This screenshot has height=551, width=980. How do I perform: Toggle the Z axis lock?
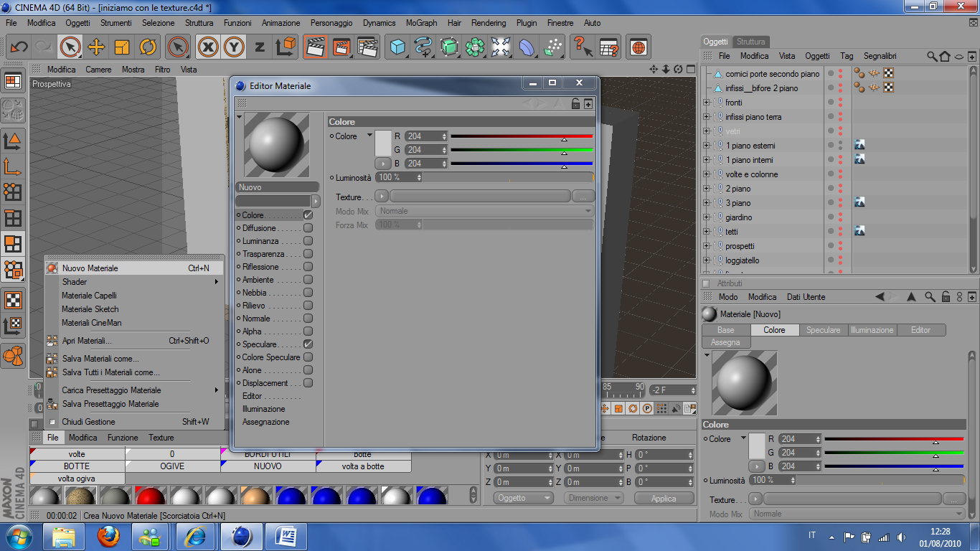260,47
